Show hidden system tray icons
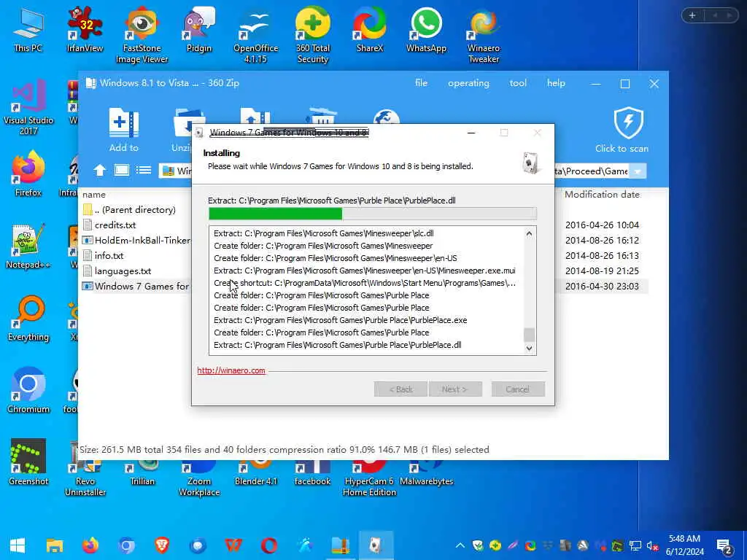This screenshot has width=747, height=560. pos(460,545)
